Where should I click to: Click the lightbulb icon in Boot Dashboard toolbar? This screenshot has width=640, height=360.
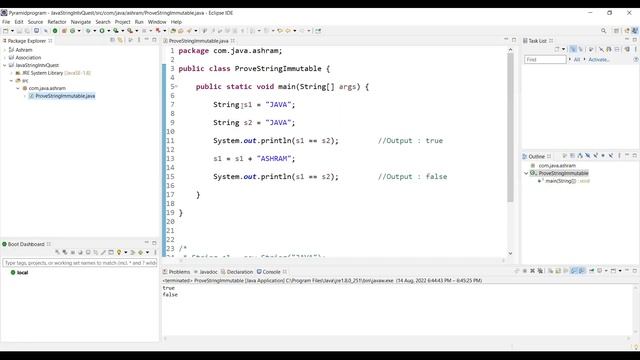(x=119, y=252)
